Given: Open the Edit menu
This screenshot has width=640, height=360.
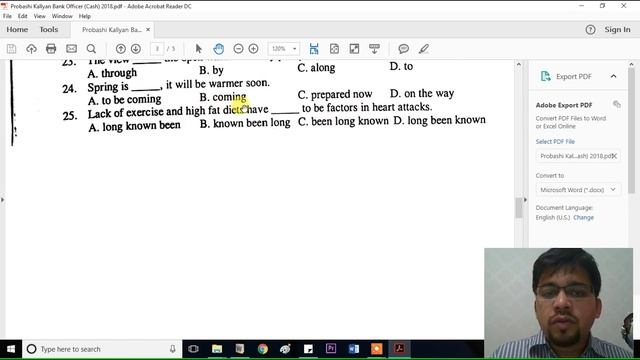Looking at the screenshot, I should click(22, 16).
